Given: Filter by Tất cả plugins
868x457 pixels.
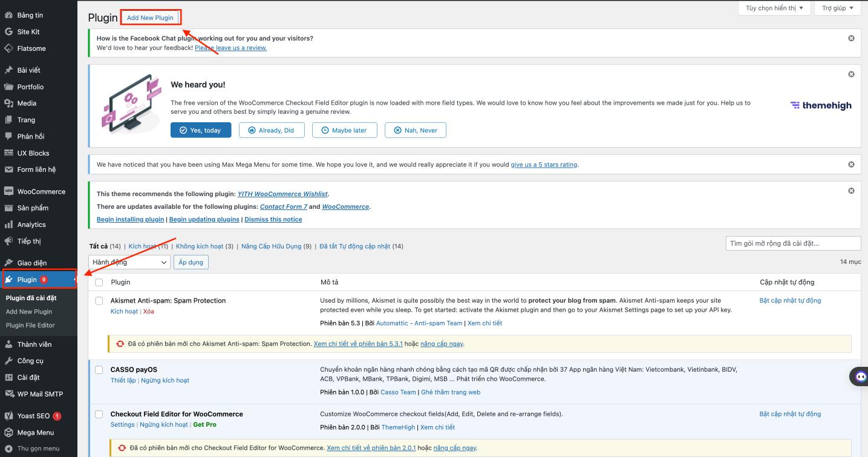Looking at the screenshot, I should point(99,246).
